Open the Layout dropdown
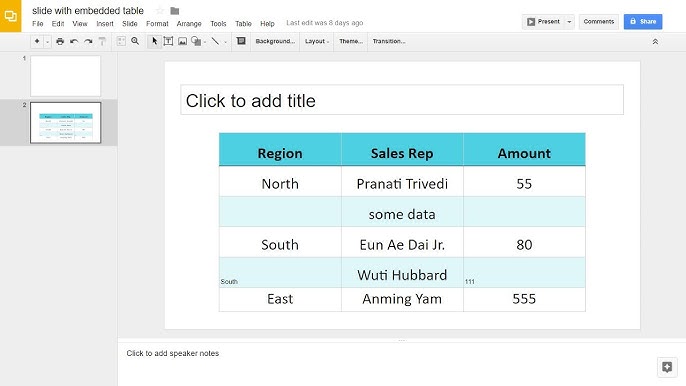 pos(317,41)
